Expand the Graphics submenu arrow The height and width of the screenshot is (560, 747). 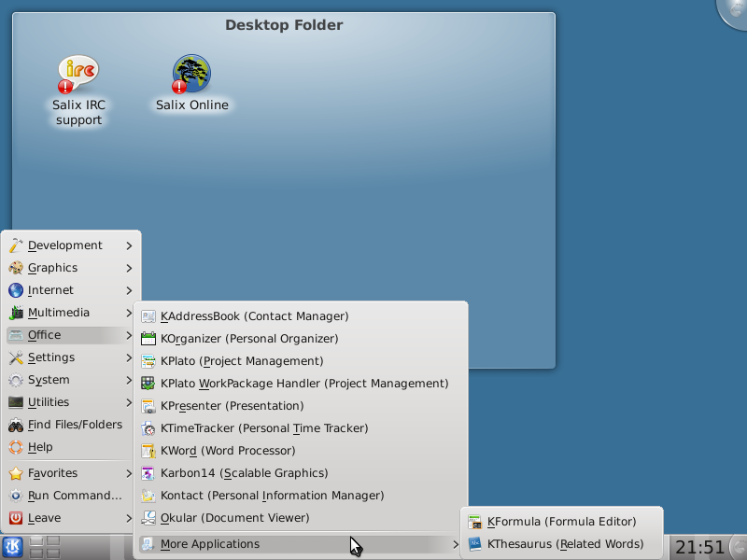[129, 268]
